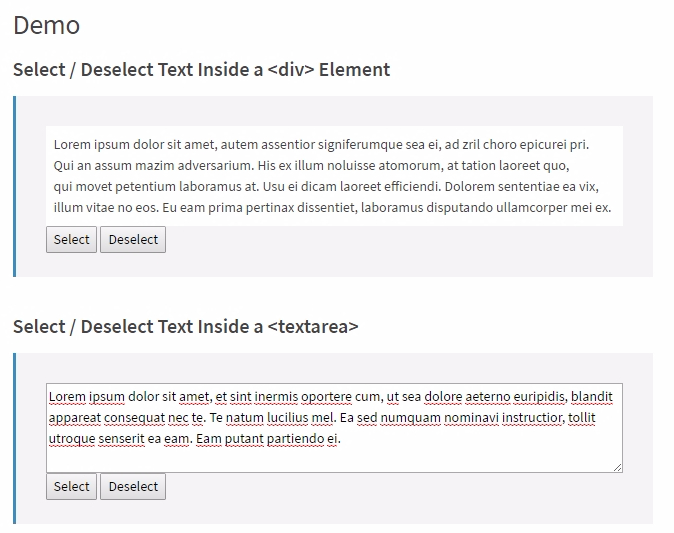Click Deselect button under div text
This screenshot has height=533, width=674.
coord(133,239)
